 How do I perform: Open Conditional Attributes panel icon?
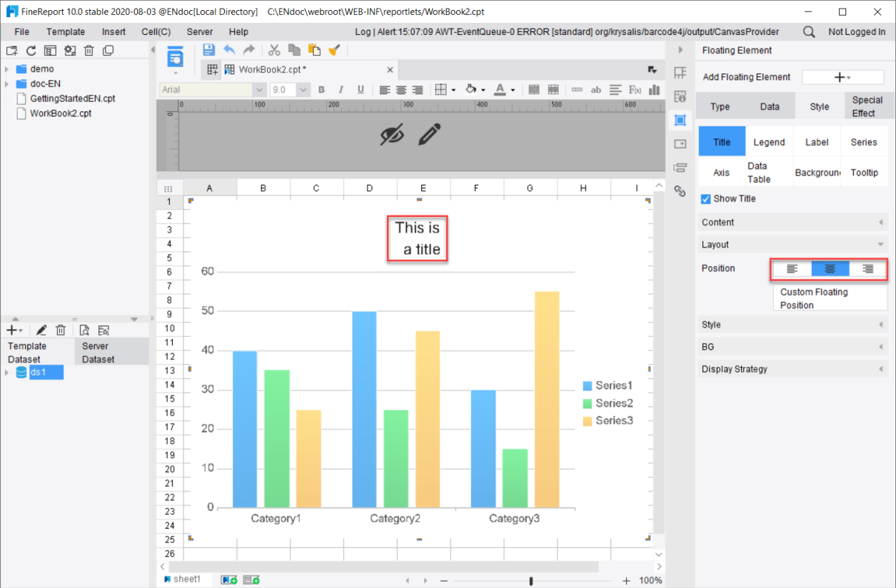tap(680, 168)
